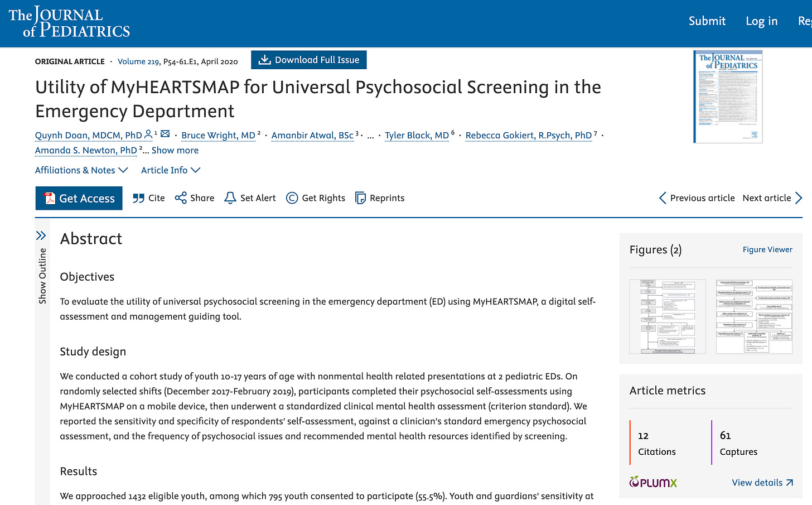Open the Submit menu item
812x505 pixels.
coord(707,21)
